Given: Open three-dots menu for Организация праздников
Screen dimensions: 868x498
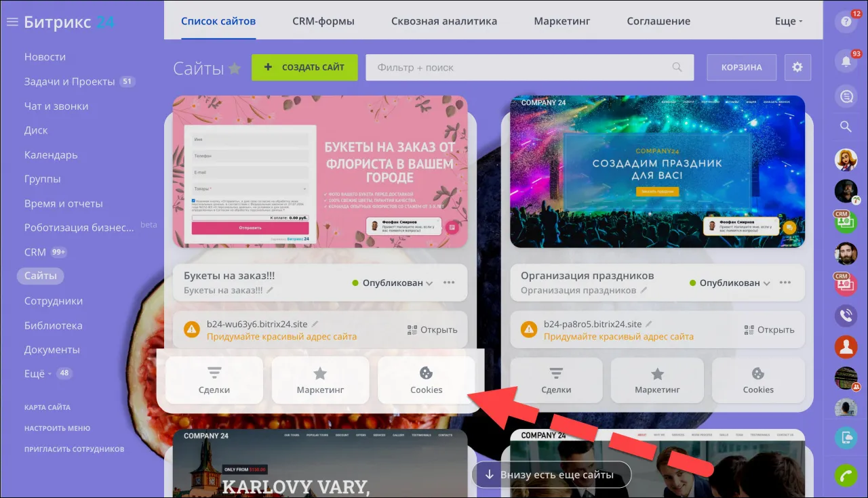Looking at the screenshot, I should [786, 283].
